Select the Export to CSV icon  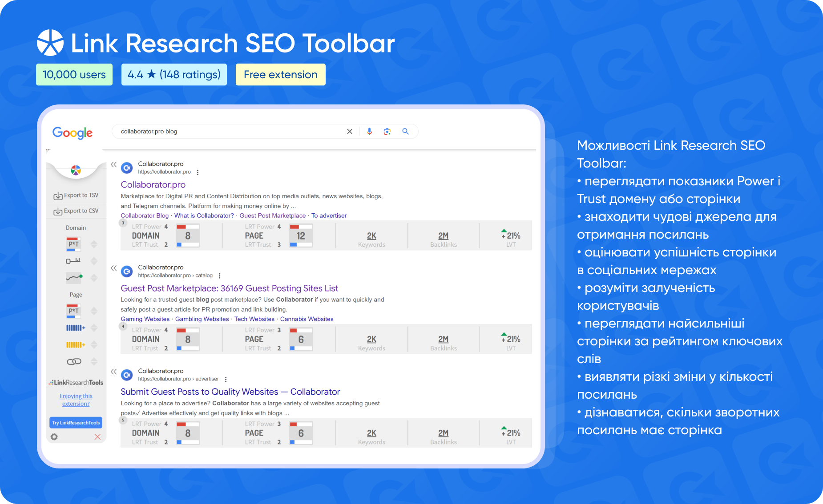tap(58, 211)
